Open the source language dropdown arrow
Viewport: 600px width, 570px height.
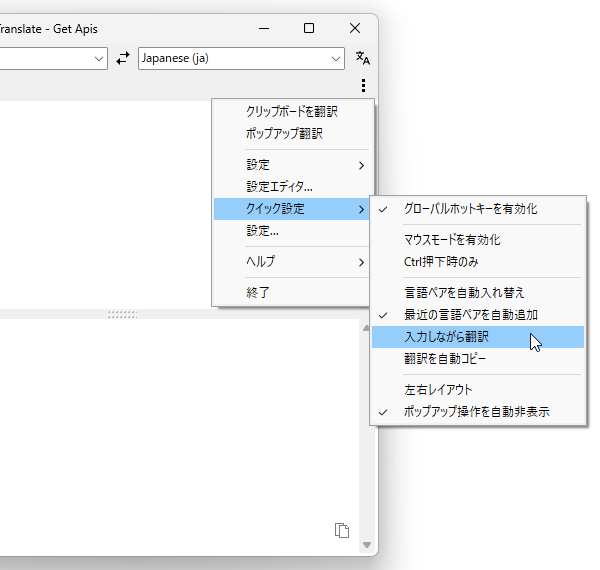coord(99,59)
